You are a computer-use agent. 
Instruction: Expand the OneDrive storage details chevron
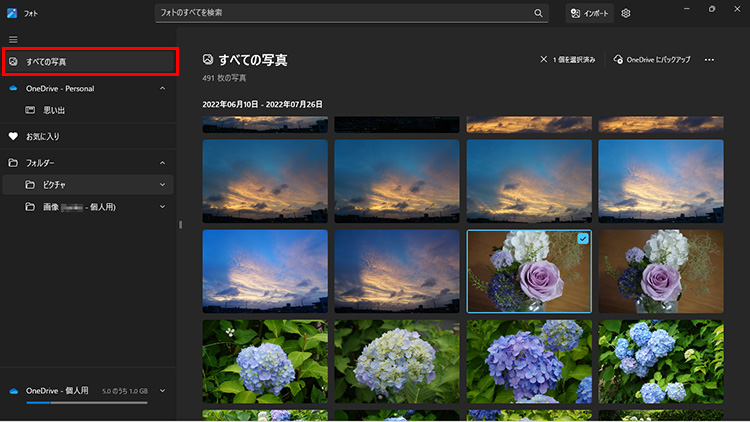click(x=162, y=390)
